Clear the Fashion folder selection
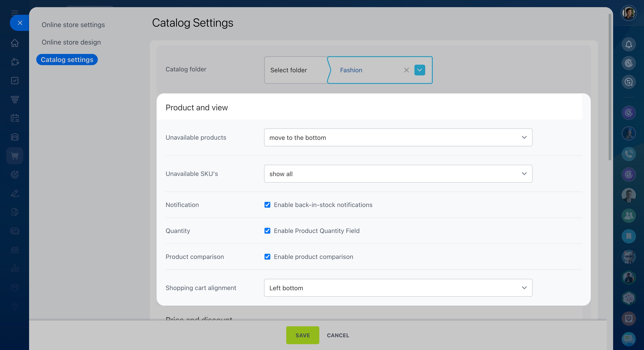644x350 pixels. 406,70
